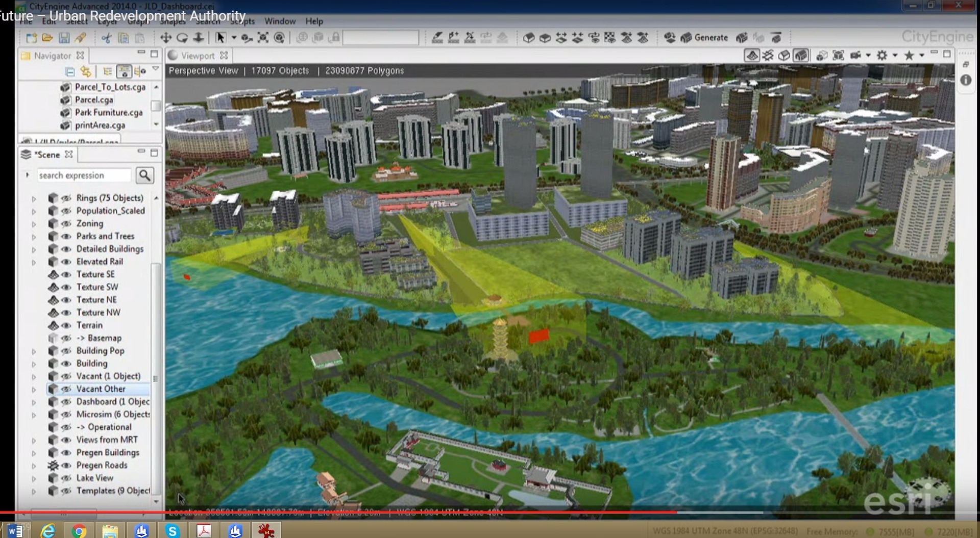Hide the Parks and Trees layer

point(66,236)
